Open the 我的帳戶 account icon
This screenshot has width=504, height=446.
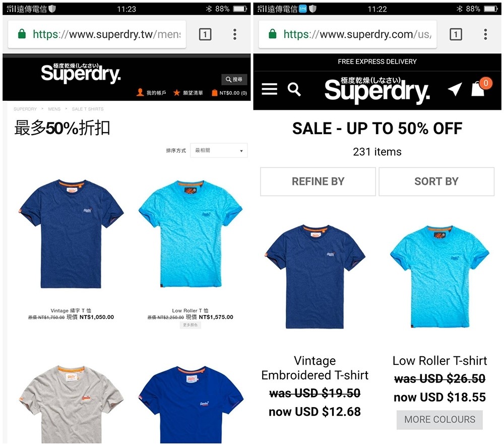tap(140, 93)
